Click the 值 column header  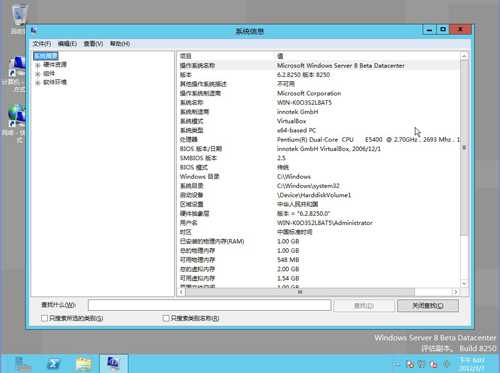click(x=367, y=56)
